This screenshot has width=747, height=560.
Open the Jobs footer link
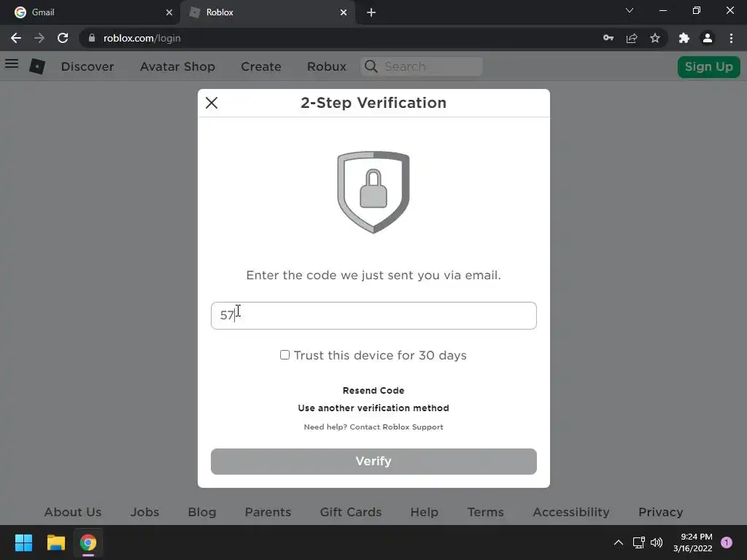point(145,512)
